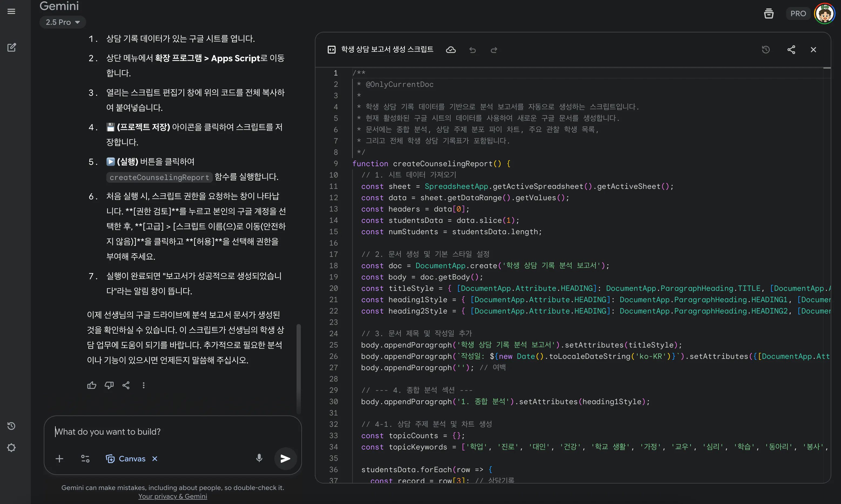
Task: Open the add files plus menu
Action: 59,458
